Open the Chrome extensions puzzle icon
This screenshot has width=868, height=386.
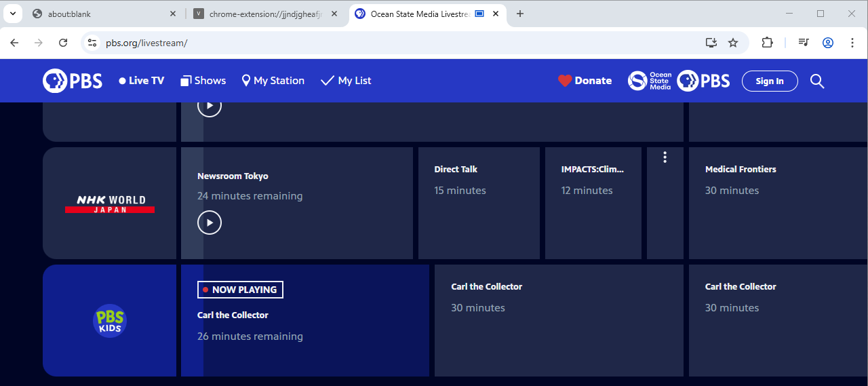(x=767, y=43)
